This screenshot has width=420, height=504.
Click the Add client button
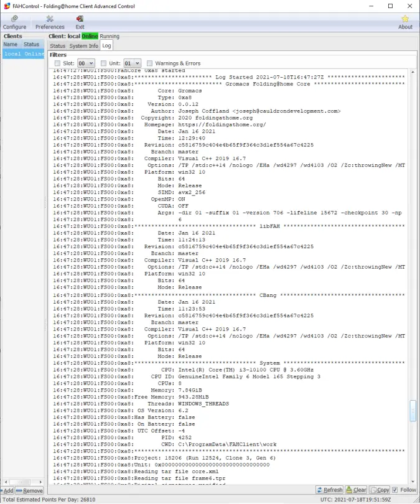7,490
